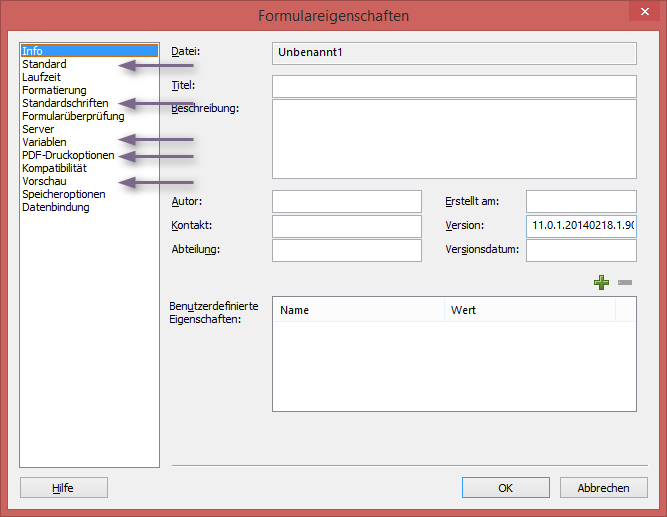Click the green plus add property icon

click(600, 283)
